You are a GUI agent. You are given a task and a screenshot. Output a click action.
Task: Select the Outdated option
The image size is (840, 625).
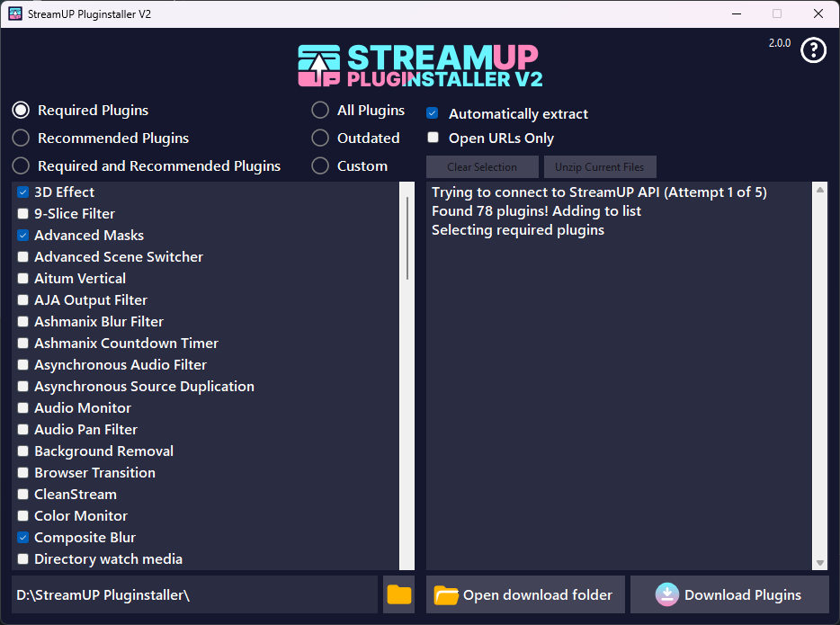click(x=320, y=138)
